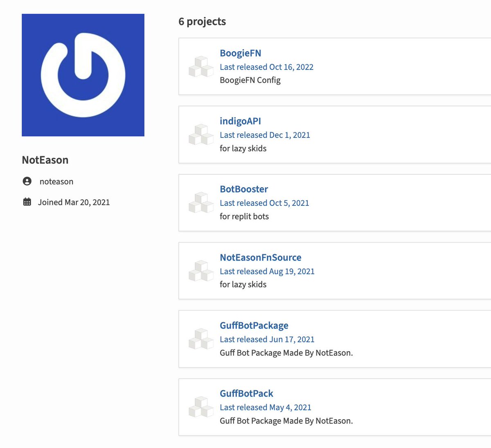491x448 pixels.
Task: Click the GuffBotPackage description text
Action: (x=286, y=353)
